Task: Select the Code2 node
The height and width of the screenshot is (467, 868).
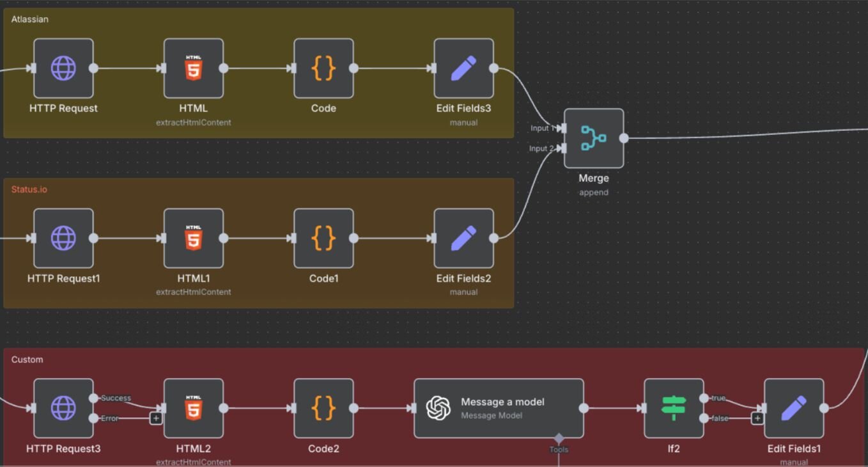Action: (x=323, y=408)
